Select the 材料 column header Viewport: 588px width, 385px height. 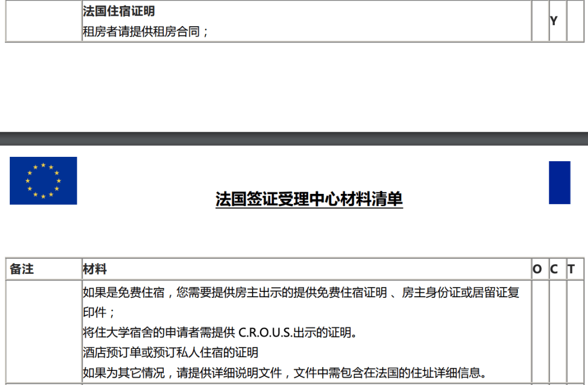(95, 269)
